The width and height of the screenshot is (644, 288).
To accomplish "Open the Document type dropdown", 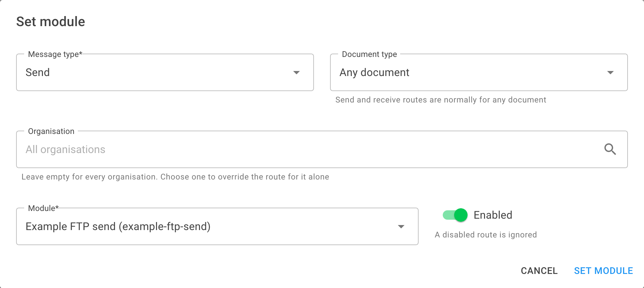I will coord(479,72).
